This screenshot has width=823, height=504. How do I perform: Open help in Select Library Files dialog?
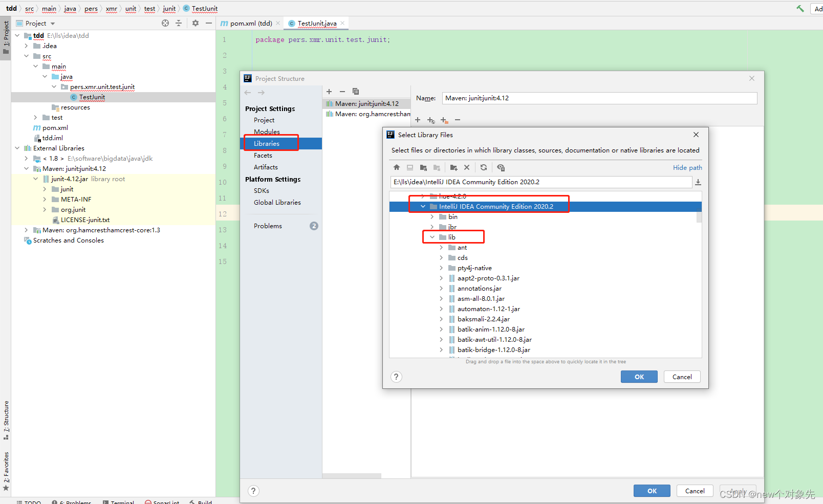point(396,377)
